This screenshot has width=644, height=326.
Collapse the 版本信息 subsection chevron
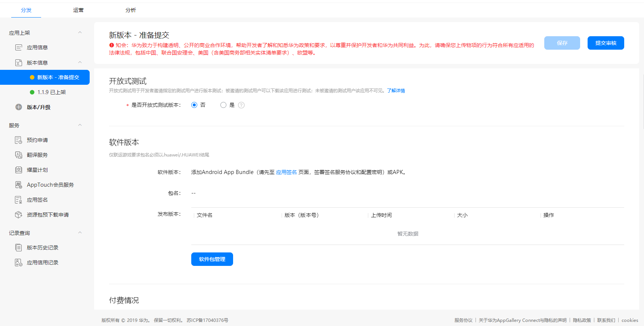pos(80,62)
